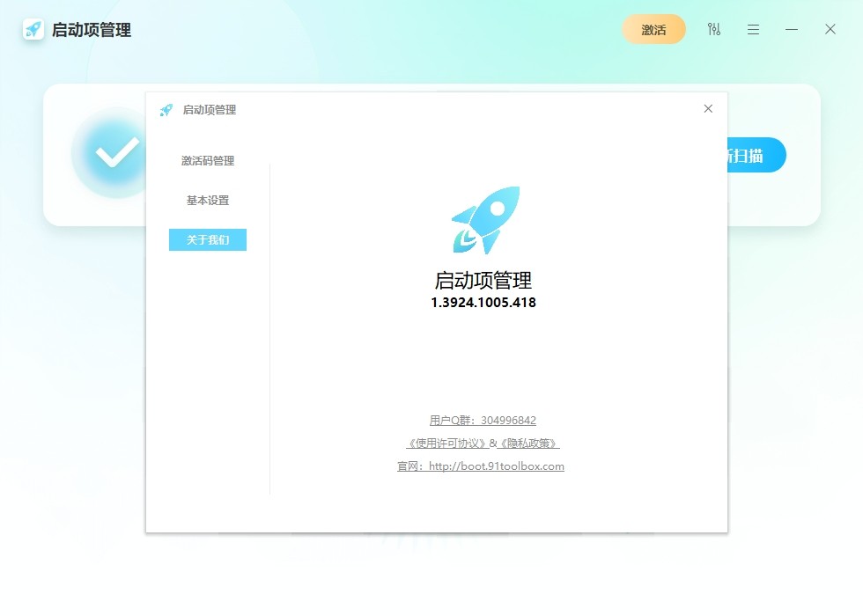Click the rocket app logo in main title bar
This screenshot has width=863, height=616.
pos(33,29)
